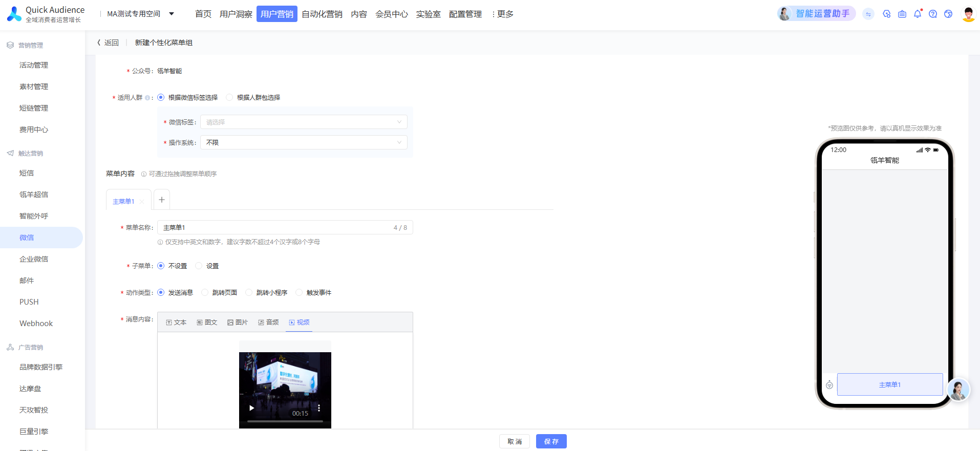Image resolution: width=980 pixels, height=451 pixels.
Task: Open the 用户洞察 menu
Action: point(236,14)
